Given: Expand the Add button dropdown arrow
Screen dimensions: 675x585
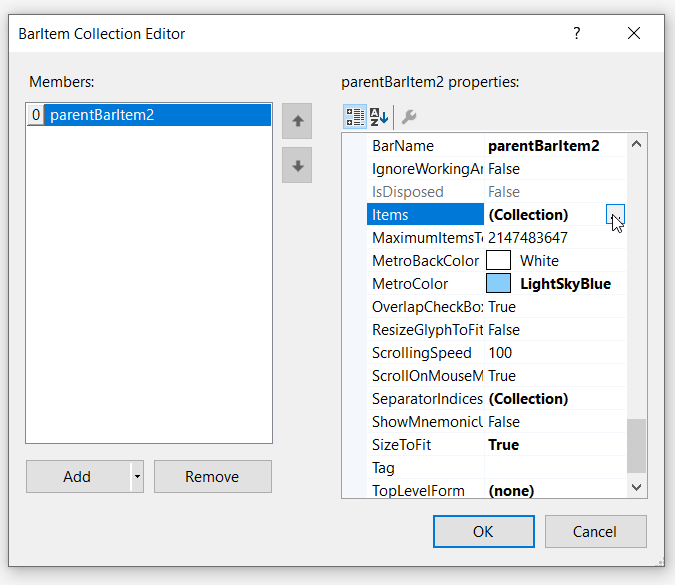Looking at the screenshot, I should point(137,477).
